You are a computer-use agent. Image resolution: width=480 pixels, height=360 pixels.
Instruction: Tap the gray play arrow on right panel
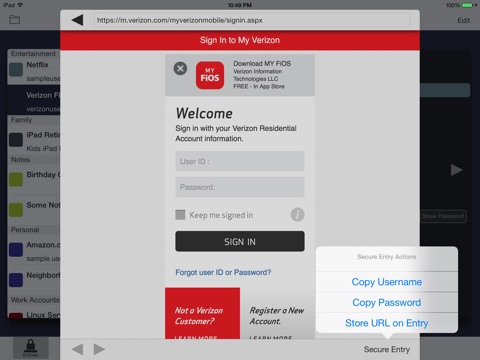point(456,170)
